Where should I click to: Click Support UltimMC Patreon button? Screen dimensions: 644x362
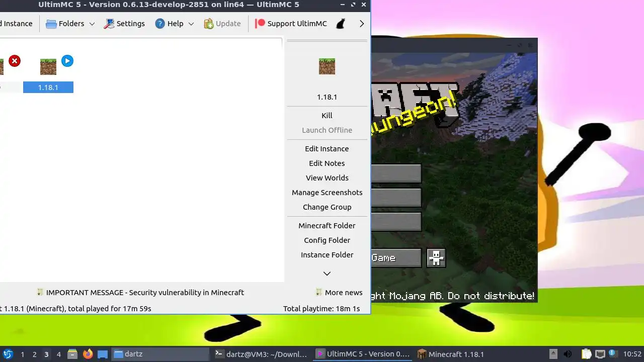(291, 24)
